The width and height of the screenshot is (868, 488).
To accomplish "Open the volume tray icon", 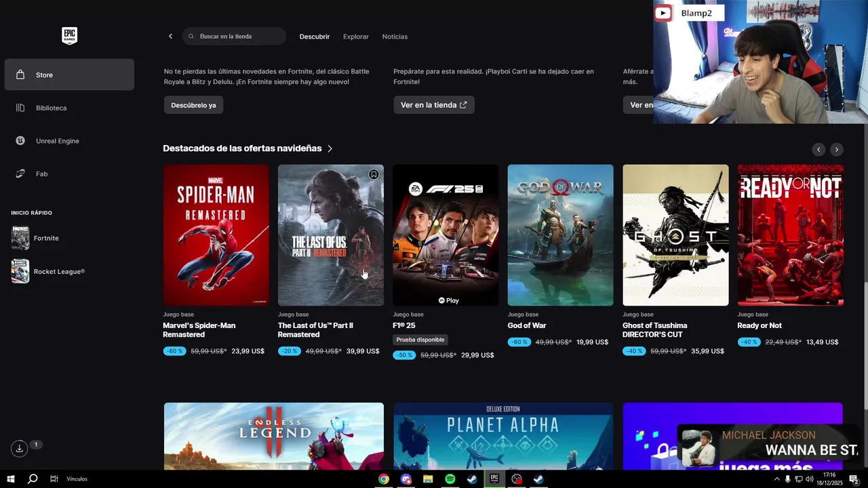I will 810,479.
